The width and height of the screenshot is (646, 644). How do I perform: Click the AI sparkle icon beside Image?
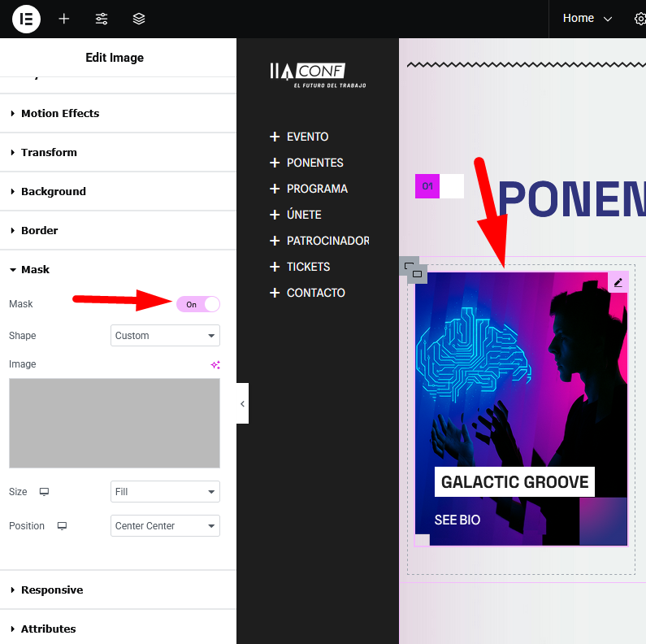[x=215, y=365]
